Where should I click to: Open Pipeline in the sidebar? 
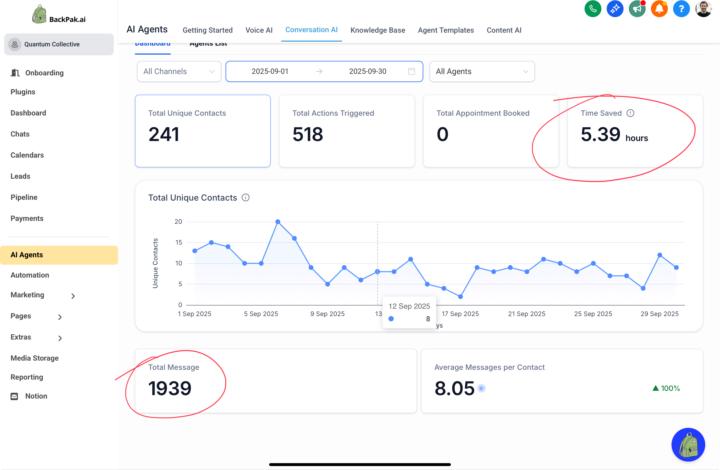[24, 197]
